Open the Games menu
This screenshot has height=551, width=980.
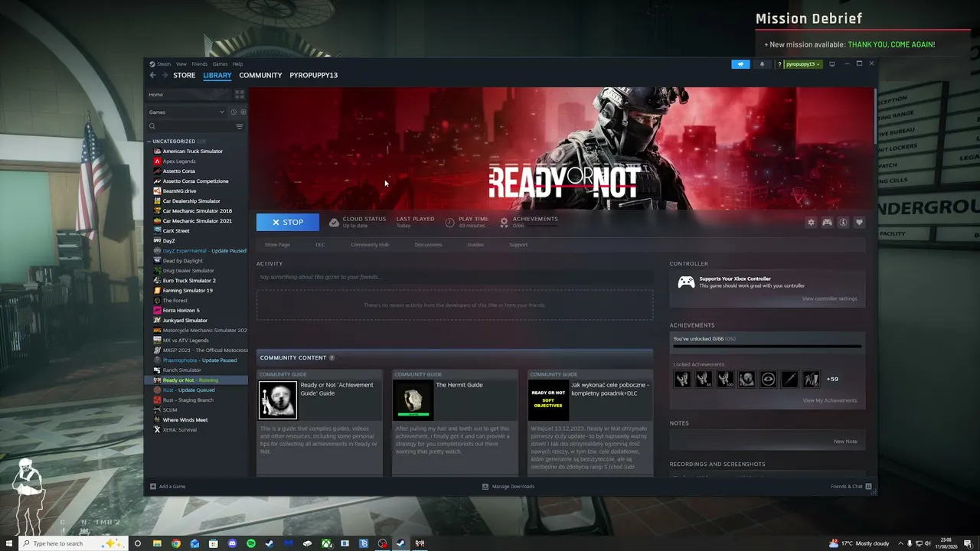point(220,64)
